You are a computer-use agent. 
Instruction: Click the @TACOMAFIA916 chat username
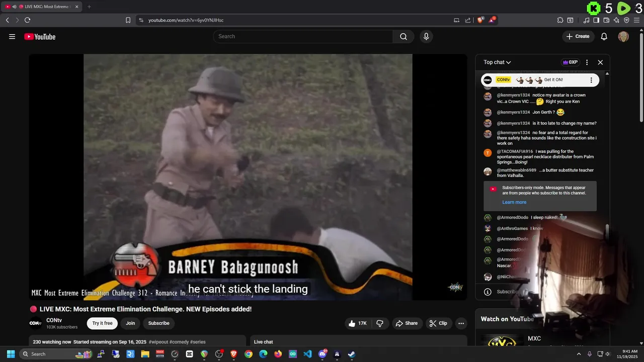click(x=515, y=151)
